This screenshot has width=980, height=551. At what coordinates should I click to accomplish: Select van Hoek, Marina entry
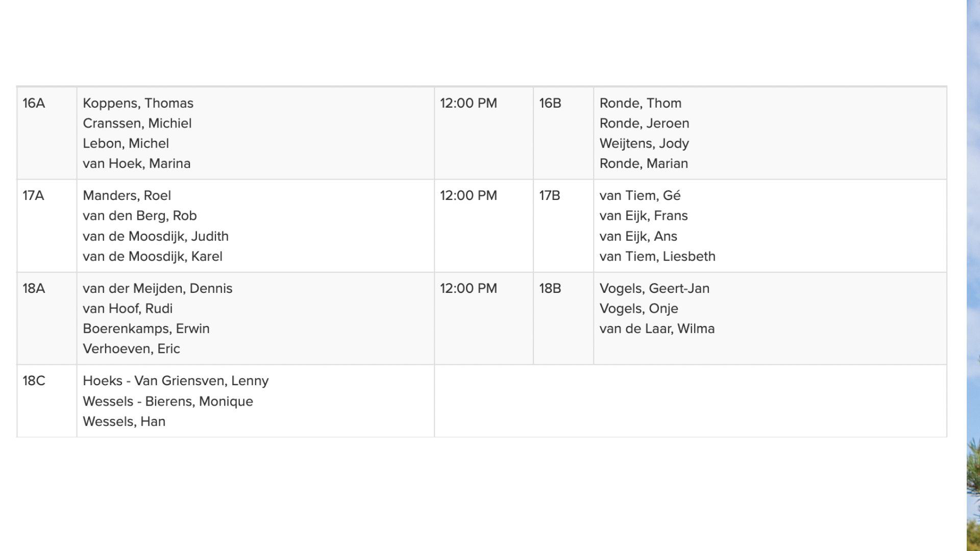[x=136, y=164]
